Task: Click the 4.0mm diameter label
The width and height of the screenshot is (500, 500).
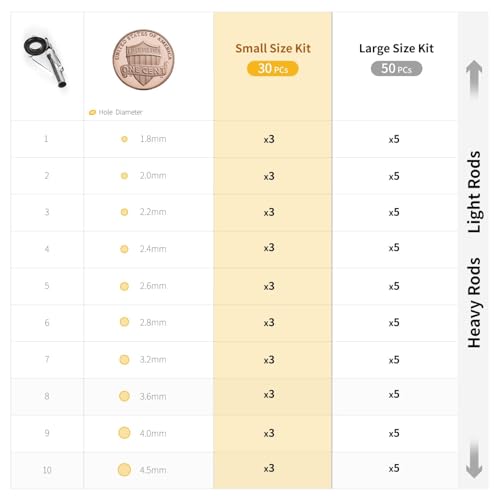Action: click(153, 433)
